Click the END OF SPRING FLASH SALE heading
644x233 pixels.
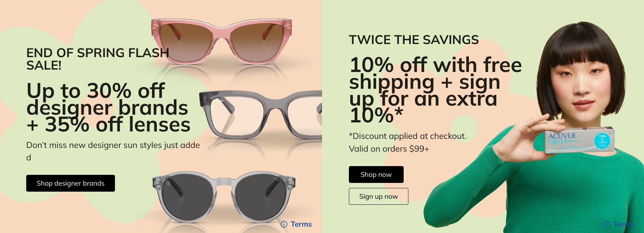98,59
